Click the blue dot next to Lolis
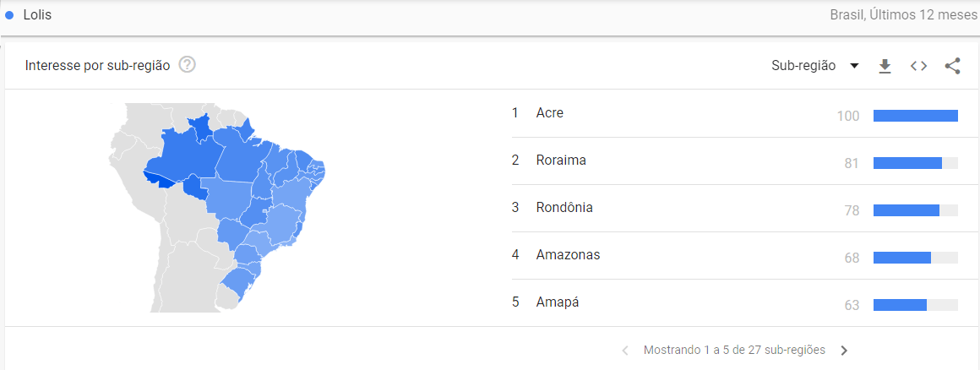980x370 pixels. [x=9, y=15]
